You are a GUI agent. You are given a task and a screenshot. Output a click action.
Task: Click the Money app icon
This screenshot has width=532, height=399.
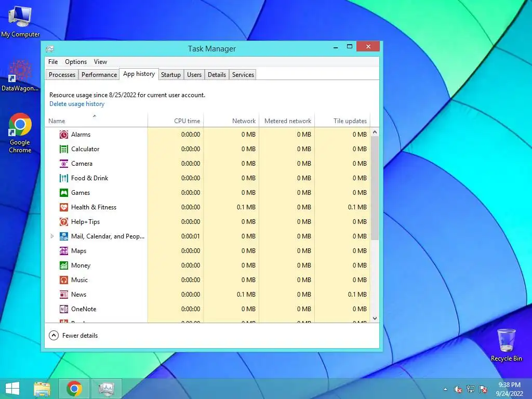(x=64, y=265)
